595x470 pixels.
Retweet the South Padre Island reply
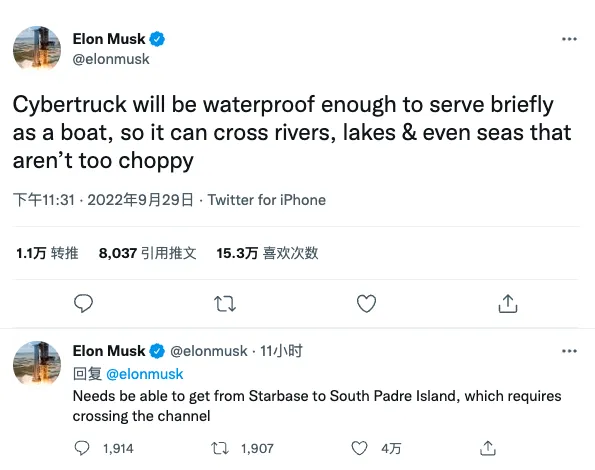220,448
